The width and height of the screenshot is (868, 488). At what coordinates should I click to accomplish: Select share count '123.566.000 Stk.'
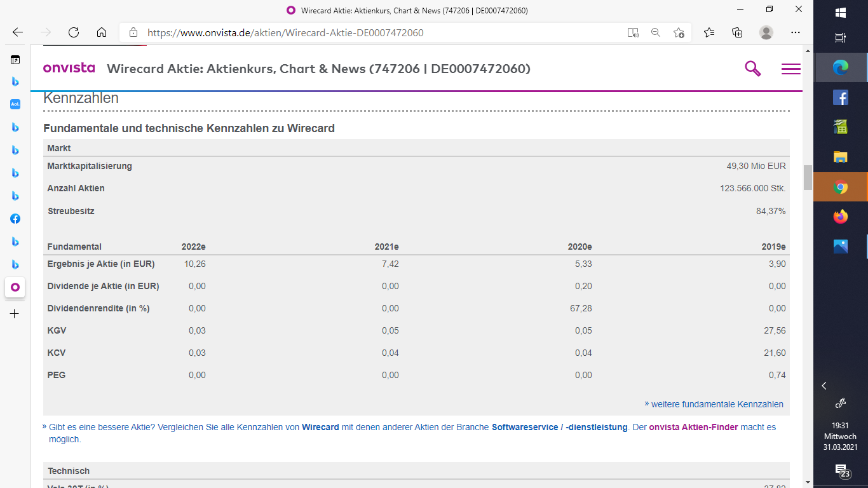(753, 188)
